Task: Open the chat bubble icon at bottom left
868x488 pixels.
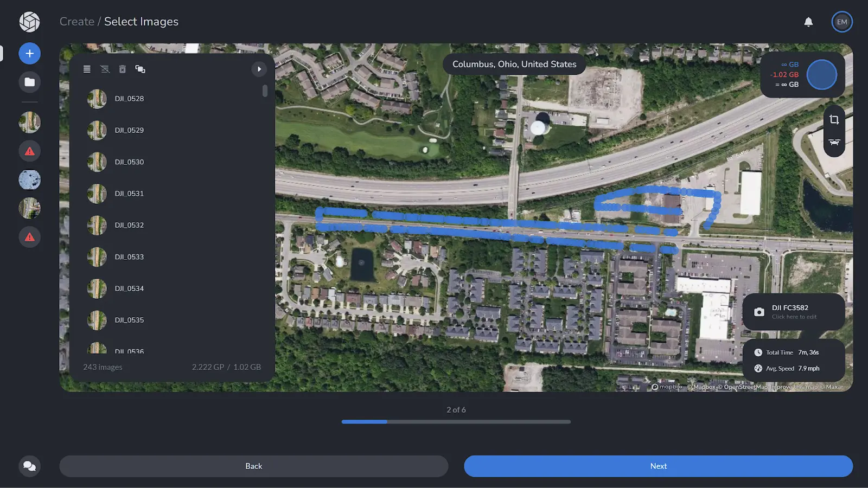Action: click(29, 466)
